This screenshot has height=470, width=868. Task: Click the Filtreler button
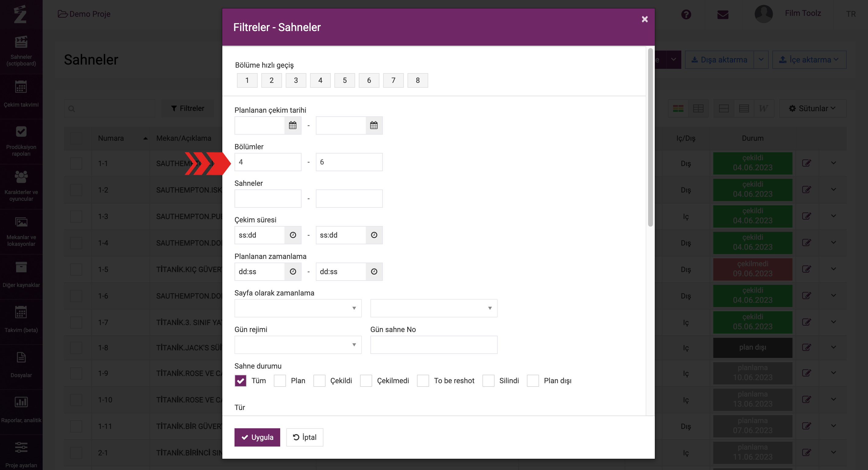pos(188,108)
